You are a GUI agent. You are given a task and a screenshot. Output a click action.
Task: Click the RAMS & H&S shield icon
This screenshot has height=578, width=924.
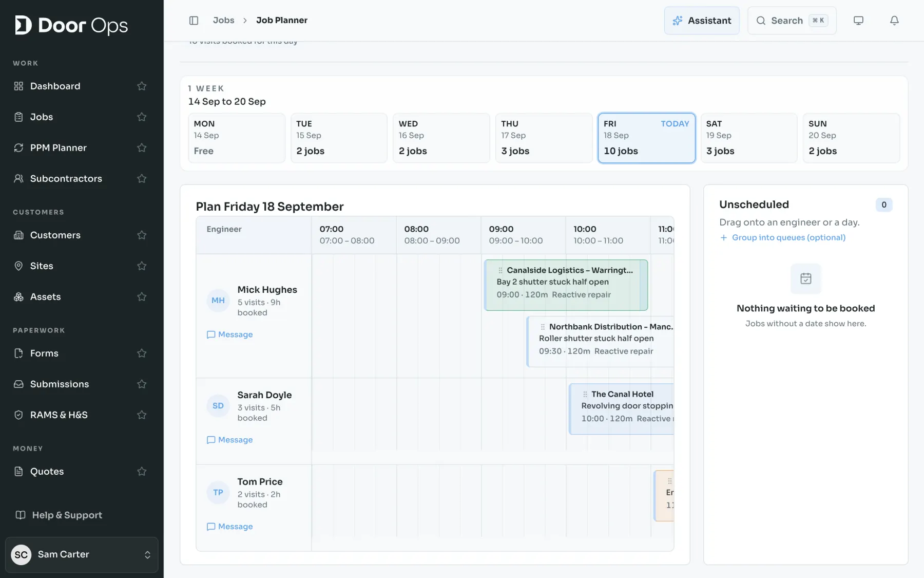(18, 415)
